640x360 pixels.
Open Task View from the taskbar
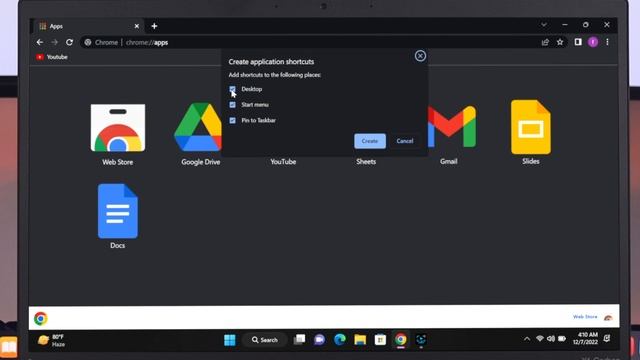[x=299, y=340]
